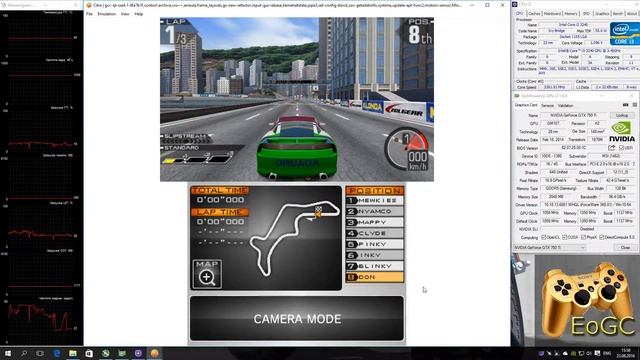Click the BIOS share/export icon in GPU-Z

[611, 148]
